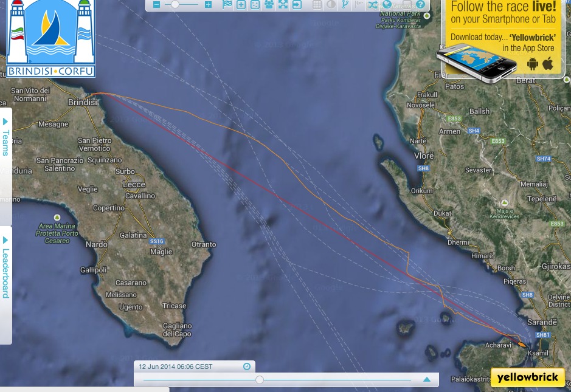This screenshot has width=571, height=392.
Task: Click the team group people icon
Action: (x=269, y=5)
